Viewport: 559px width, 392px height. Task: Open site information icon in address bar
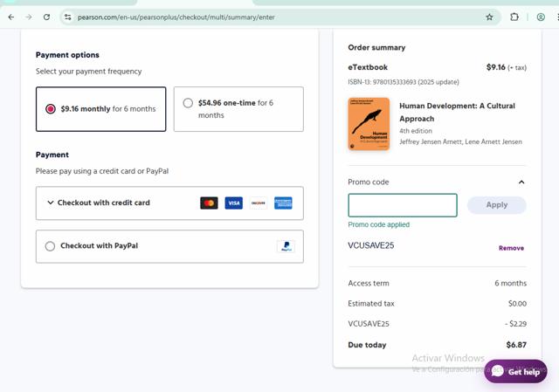[68, 17]
